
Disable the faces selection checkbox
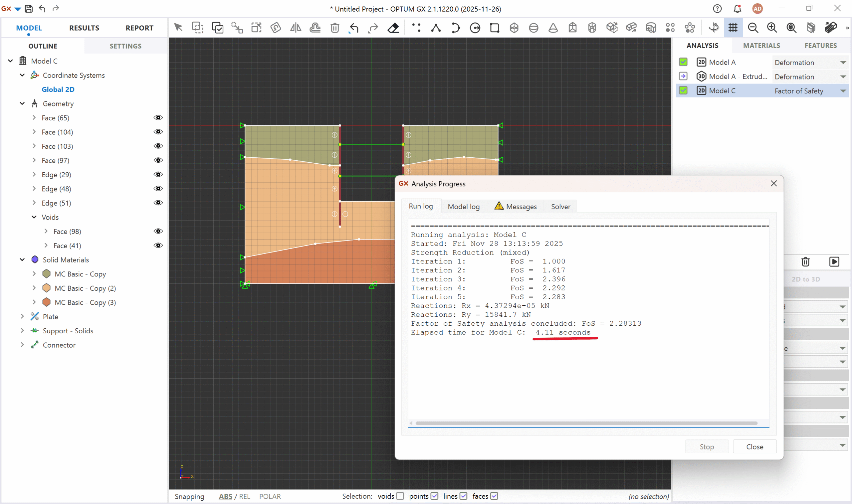pyautogui.click(x=494, y=496)
